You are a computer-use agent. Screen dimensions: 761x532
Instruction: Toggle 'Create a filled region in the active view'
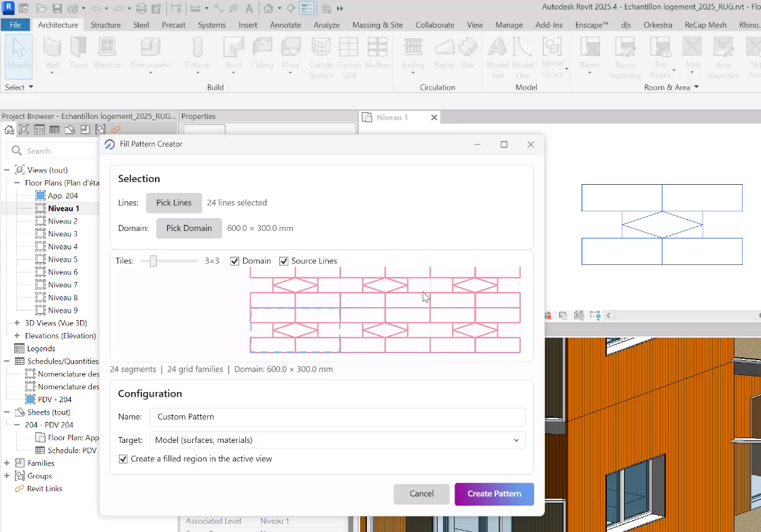pos(123,459)
